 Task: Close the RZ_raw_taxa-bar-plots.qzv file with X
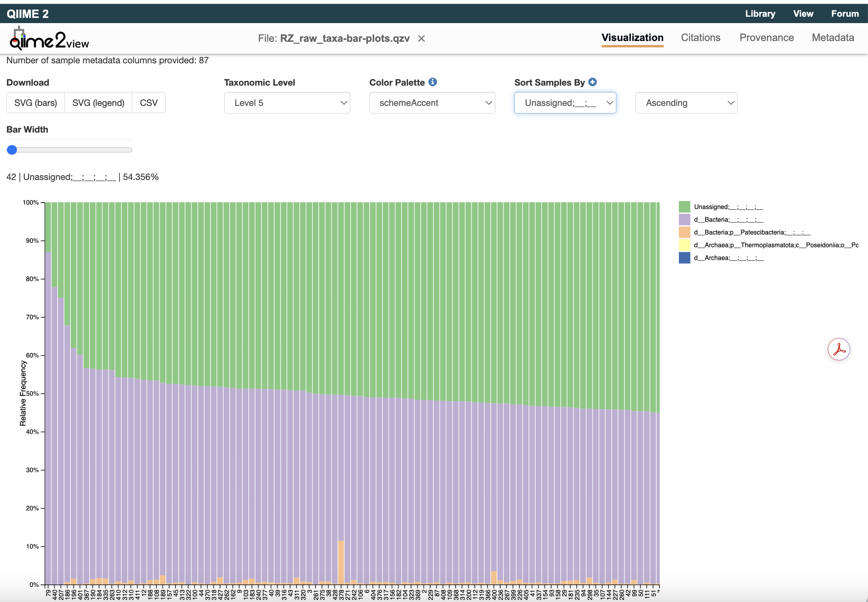[x=421, y=39]
